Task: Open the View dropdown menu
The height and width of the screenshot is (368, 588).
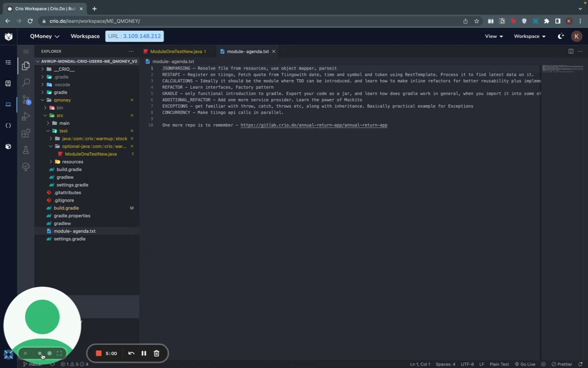Action: pyautogui.click(x=494, y=36)
